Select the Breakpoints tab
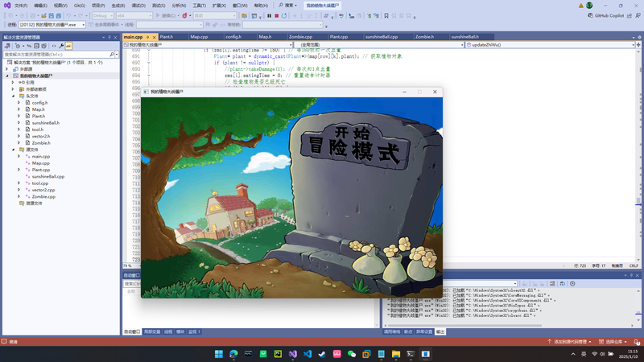 click(408, 331)
